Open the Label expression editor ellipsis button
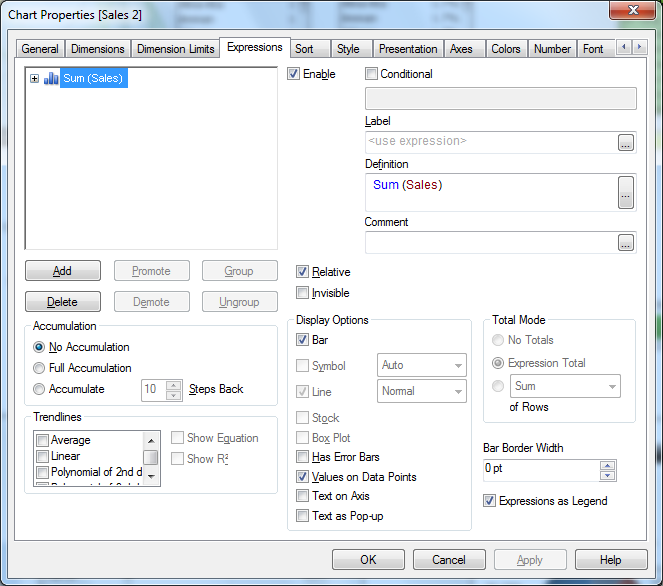 pos(626,143)
